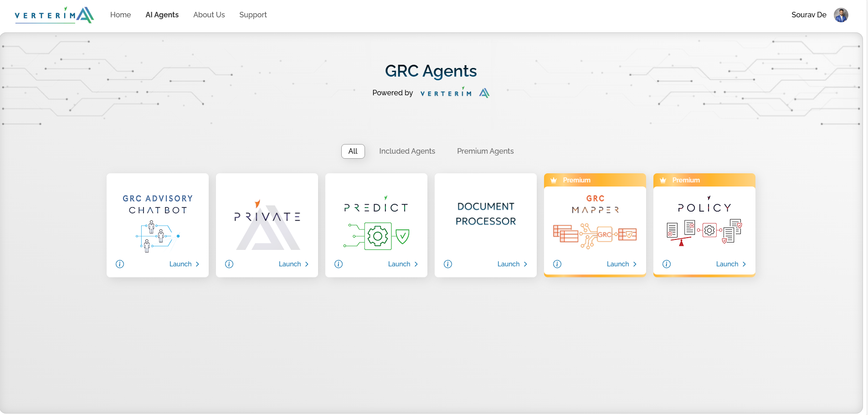Image resolution: width=868 pixels, height=415 pixels.
Task: Select the All agents filter tab
Action: (x=353, y=151)
